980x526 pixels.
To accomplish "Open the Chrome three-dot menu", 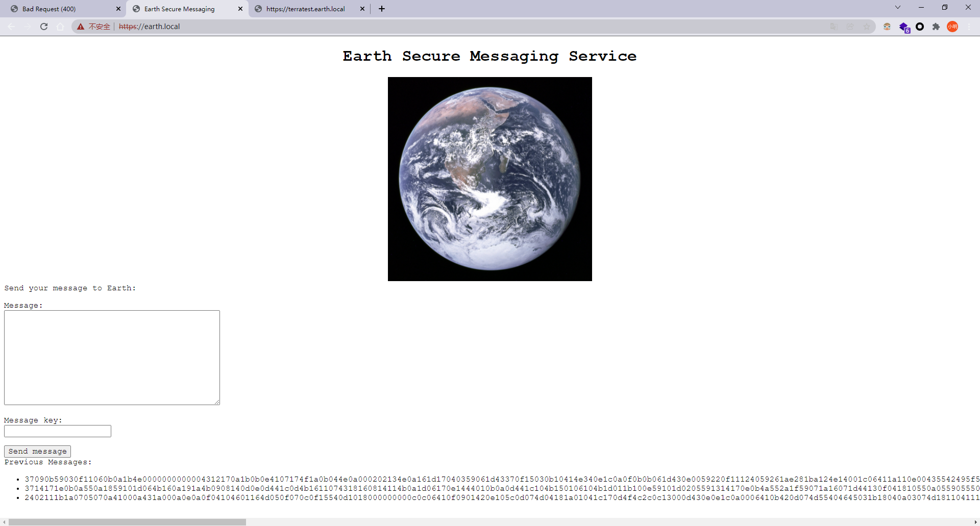I will pyautogui.click(x=969, y=27).
